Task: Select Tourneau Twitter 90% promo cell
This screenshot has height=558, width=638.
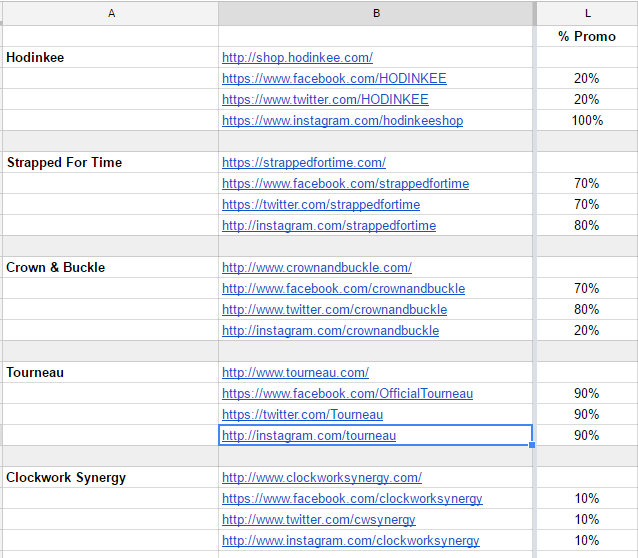Action: pos(587,414)
